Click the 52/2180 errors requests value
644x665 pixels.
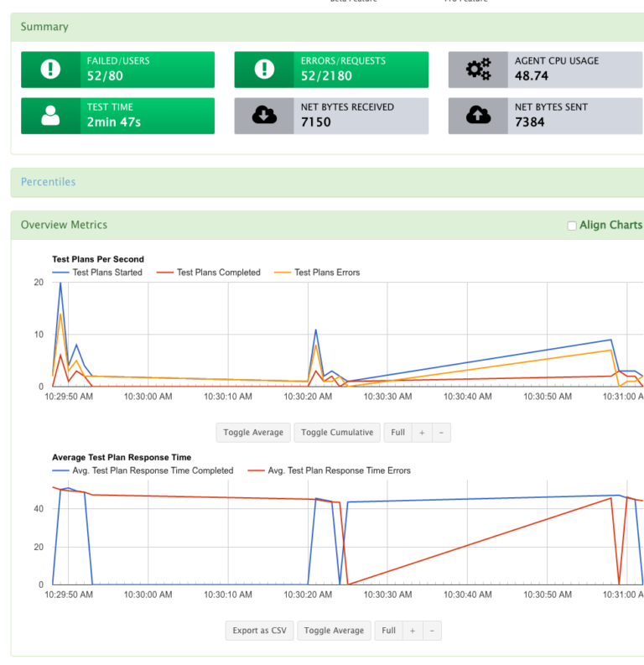pos(326,76)
